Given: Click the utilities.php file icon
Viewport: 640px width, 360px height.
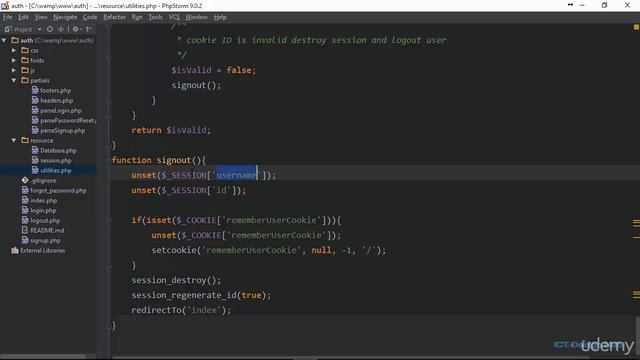Looking at the screenshot, I should click(x=35, y=170).
